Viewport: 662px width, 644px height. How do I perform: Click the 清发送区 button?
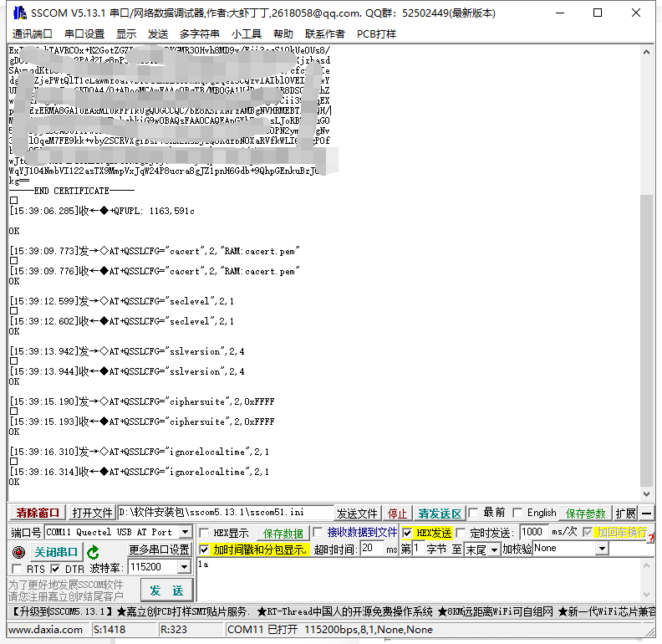[440, 514]
